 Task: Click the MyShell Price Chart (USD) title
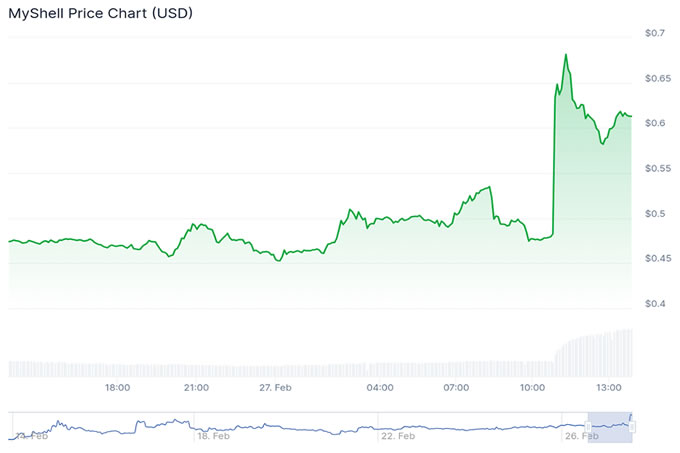point(101,14)
